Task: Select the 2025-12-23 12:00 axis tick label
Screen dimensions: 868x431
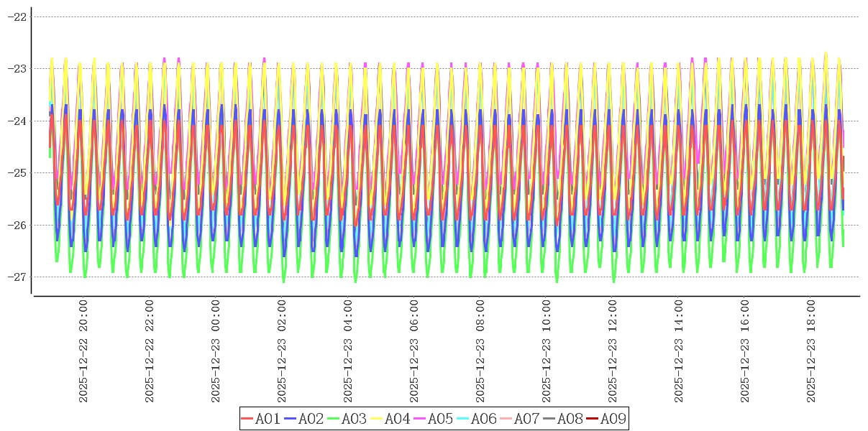Action: pos(613,351)
